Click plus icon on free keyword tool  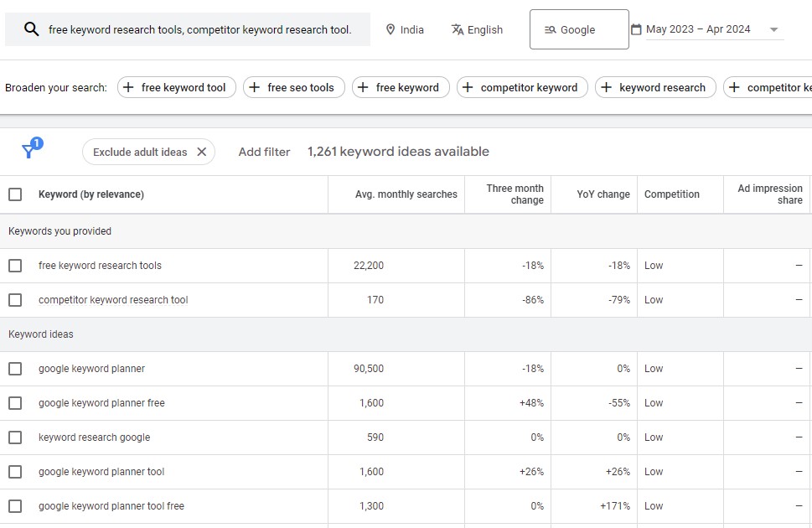click(128, 87)
